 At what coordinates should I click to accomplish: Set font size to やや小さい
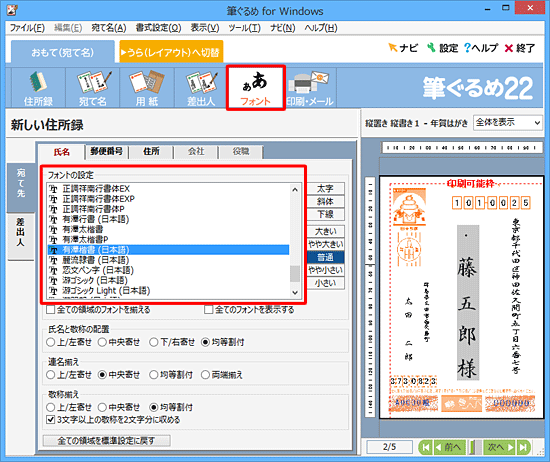point(326,270)
